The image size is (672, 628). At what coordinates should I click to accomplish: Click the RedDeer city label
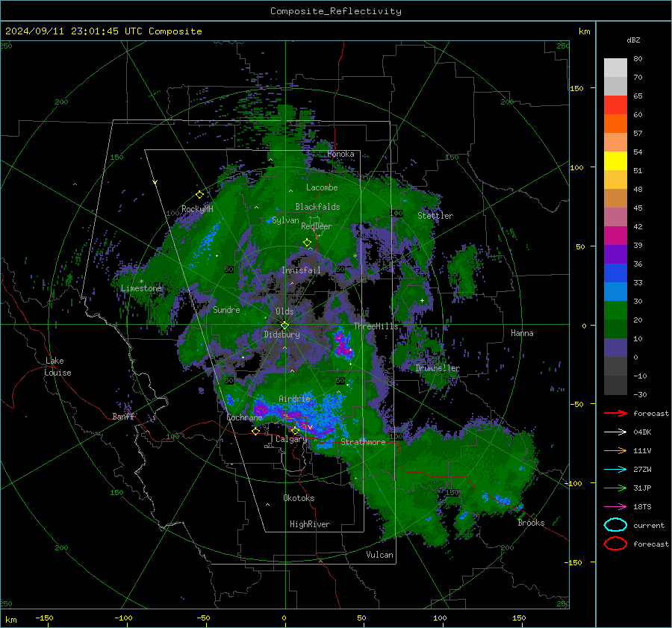[317, 226]
